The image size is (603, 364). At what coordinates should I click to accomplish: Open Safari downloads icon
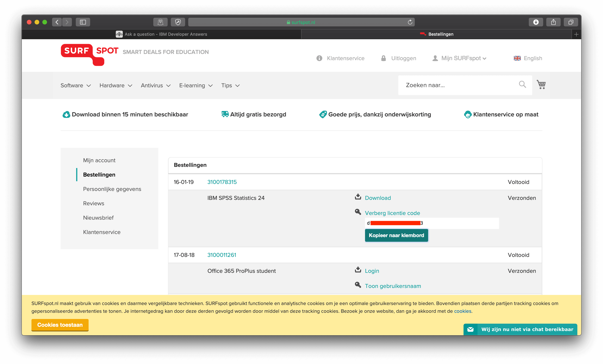(x=536, y=22)
